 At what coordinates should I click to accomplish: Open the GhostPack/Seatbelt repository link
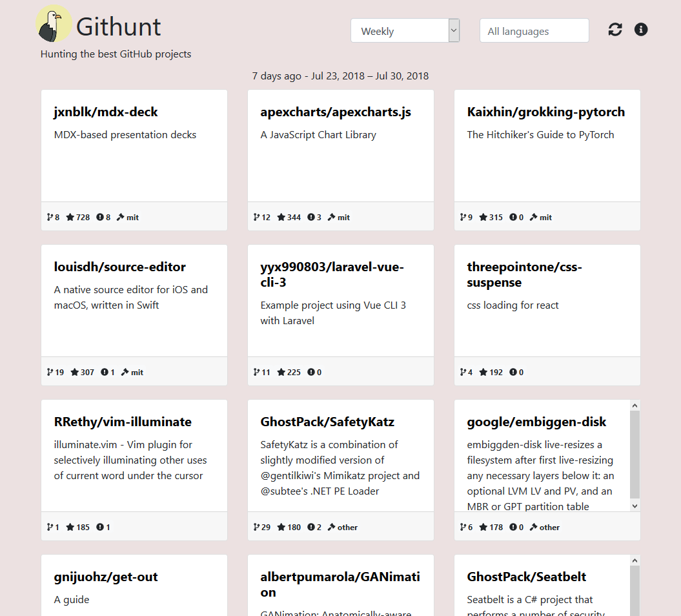coord(526,577)
